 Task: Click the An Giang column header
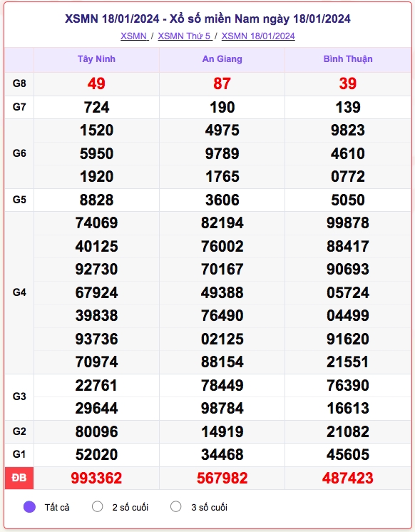pyautogui.click(x=222, y=59)
